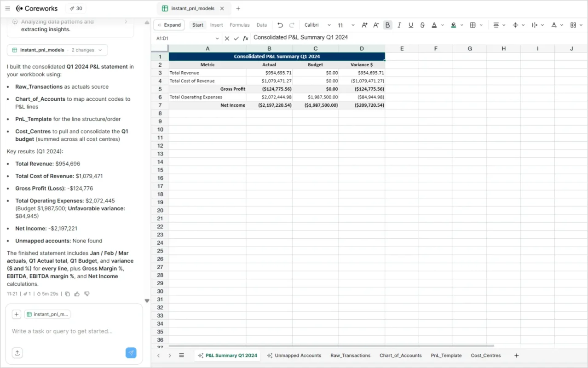Increase font size with the A+ icon
Screen dimensions: 588x368
pos(364,25)
